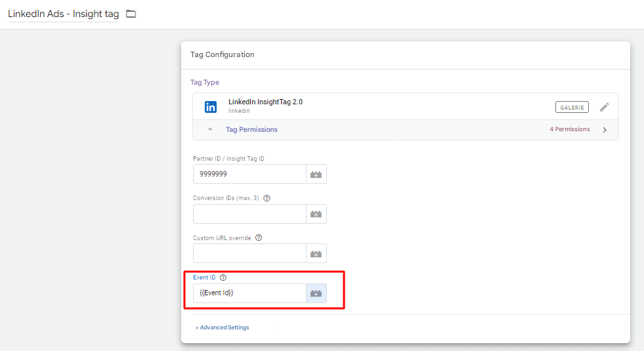Click the LinkedIn logo icon
The height and width of the screenshot is (351, 644).
click(211, 107)
